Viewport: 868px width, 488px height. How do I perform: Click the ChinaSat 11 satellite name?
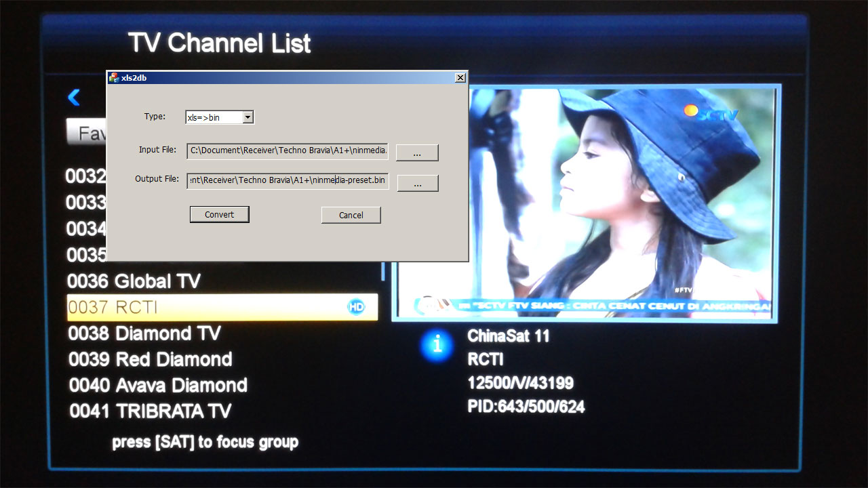(x=509, y=335)
